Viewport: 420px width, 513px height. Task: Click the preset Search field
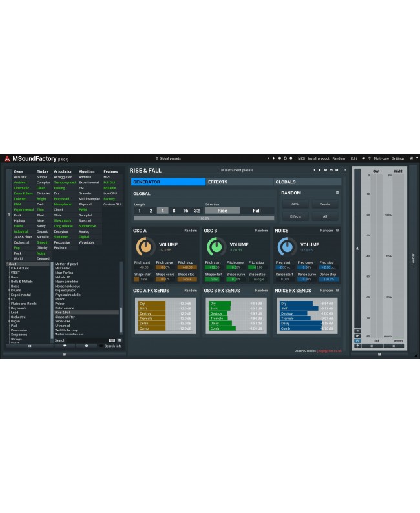point(81,340)
